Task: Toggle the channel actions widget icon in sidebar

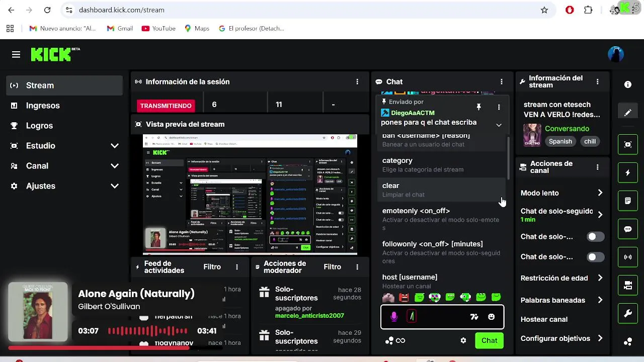Action: [x=628, y=285]
